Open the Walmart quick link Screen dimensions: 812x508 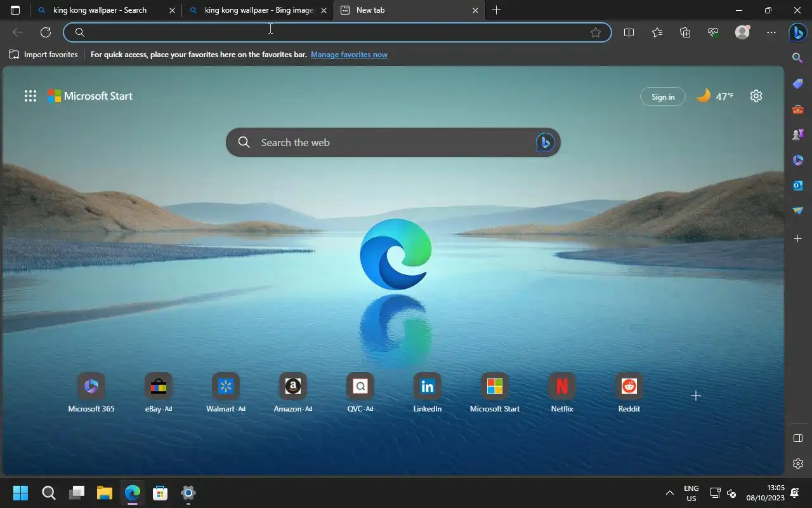pos(226,394)
